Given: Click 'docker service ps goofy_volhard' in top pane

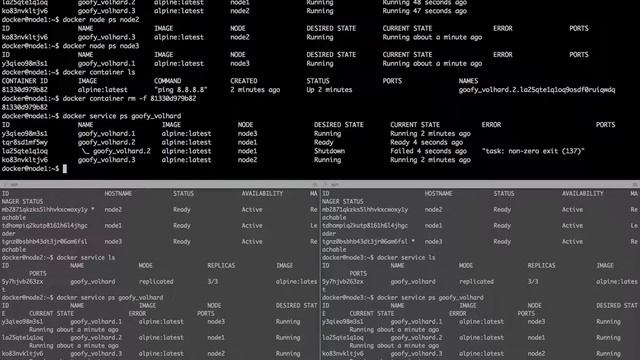Looking at the screenshot, I should click(x=122, y=116).
